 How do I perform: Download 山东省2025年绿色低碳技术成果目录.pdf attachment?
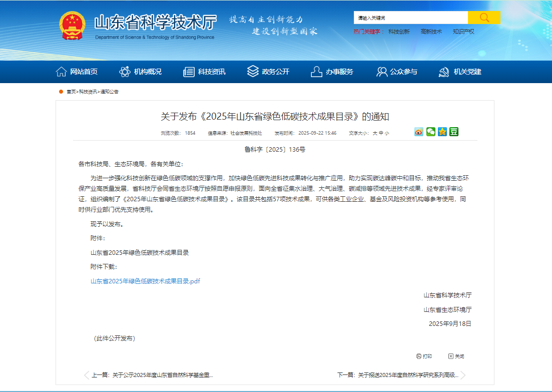(x=145, y=281)
